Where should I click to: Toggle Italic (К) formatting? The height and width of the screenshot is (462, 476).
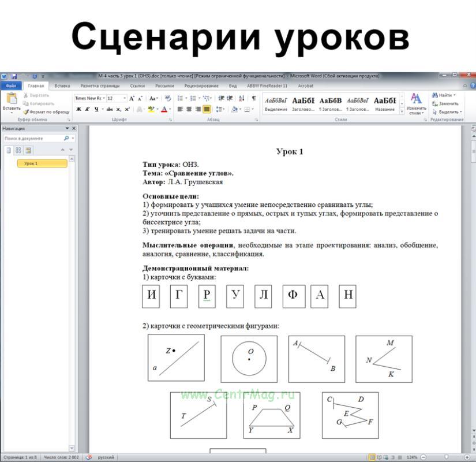coord(88,109)
